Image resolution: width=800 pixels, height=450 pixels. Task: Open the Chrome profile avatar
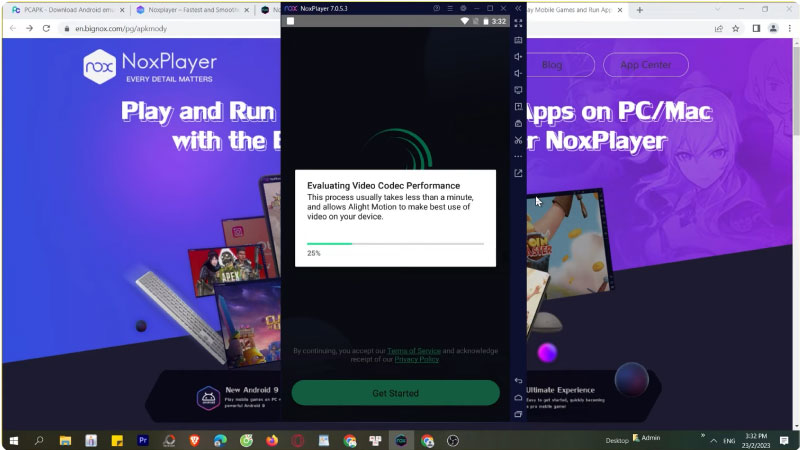pos(773,29)
